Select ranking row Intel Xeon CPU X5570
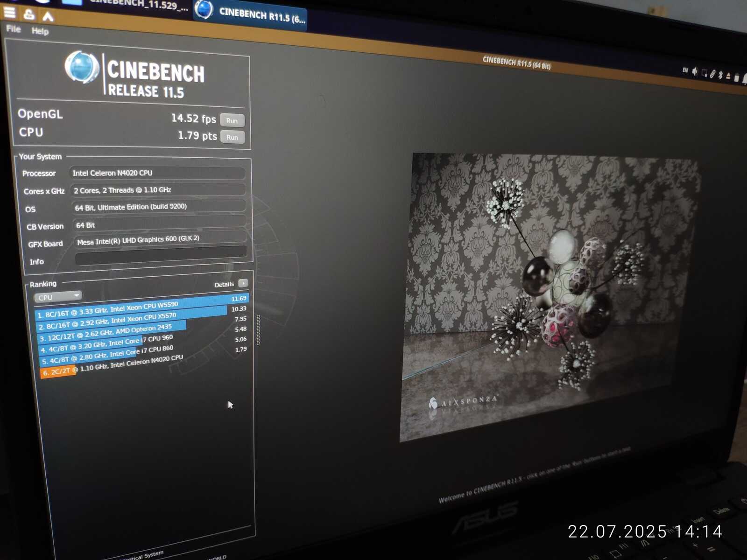 (143, 317)
